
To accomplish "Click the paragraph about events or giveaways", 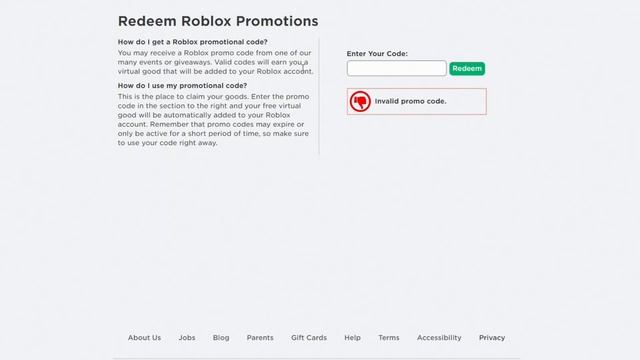I will (216, 62).
